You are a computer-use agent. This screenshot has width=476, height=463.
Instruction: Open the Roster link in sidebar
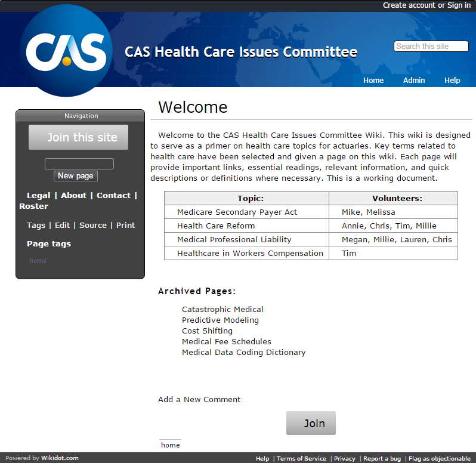[x=33, y=206]
